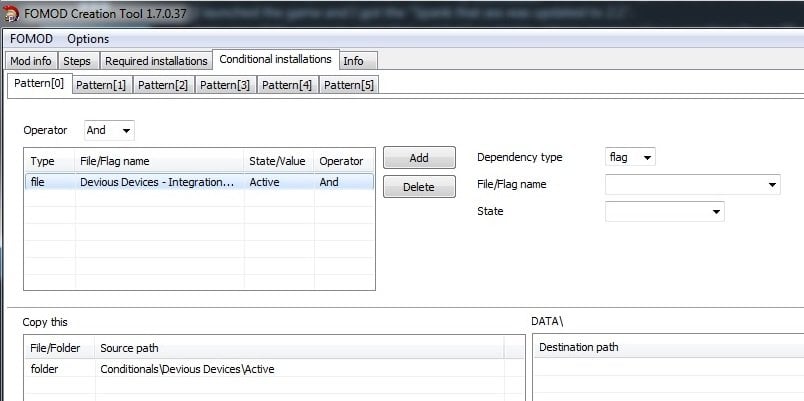Select the Devious Devices - Integration row
This screenshot has height=401, width=804.
point(199,182)
